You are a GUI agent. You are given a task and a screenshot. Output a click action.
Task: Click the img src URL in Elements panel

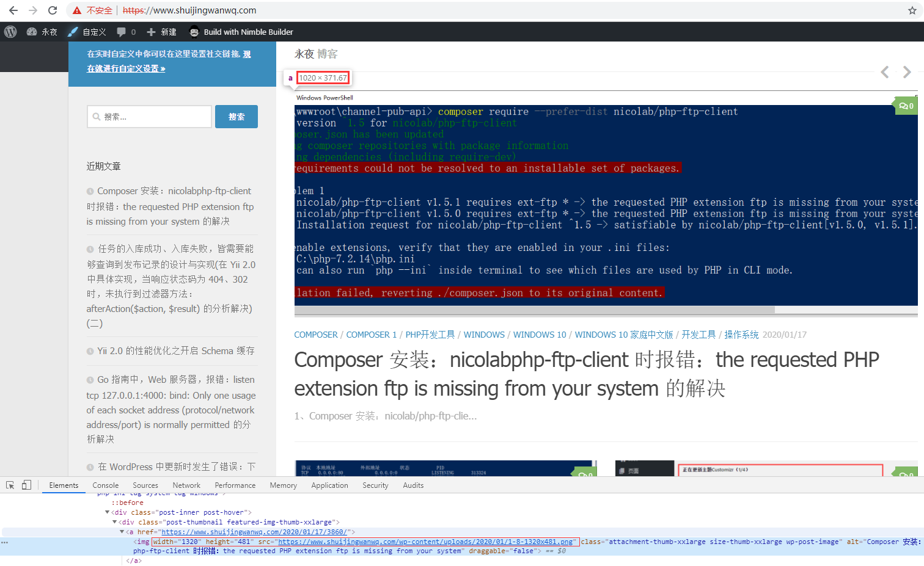(x=425, y=542)
